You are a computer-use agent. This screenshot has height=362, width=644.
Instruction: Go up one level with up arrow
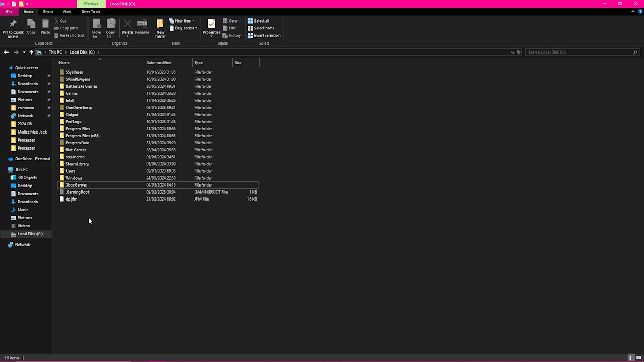[x=31, y=52]
